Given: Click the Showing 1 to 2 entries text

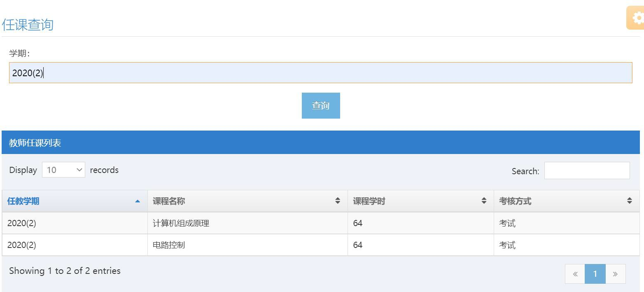Looking at the screenshot, I should (x=65, y=271).
